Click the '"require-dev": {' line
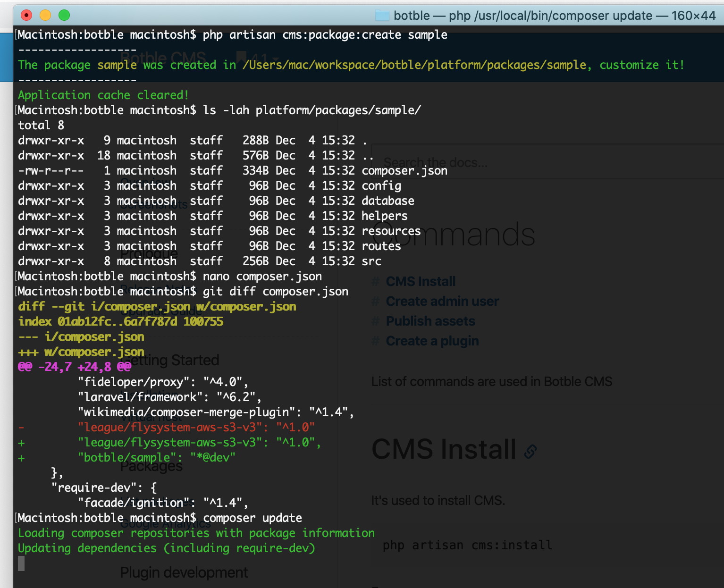This screenshot has width=724, height=588. click(x=104, y=488)
